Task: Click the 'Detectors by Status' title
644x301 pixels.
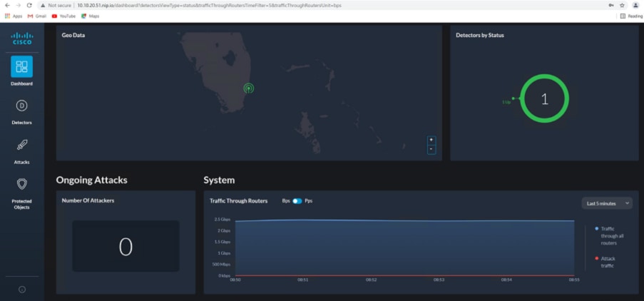Action: pyautogui.click(x=480, y=36)
